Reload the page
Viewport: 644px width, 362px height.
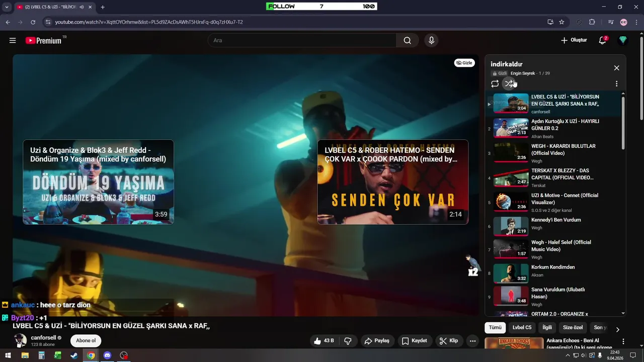33,22
